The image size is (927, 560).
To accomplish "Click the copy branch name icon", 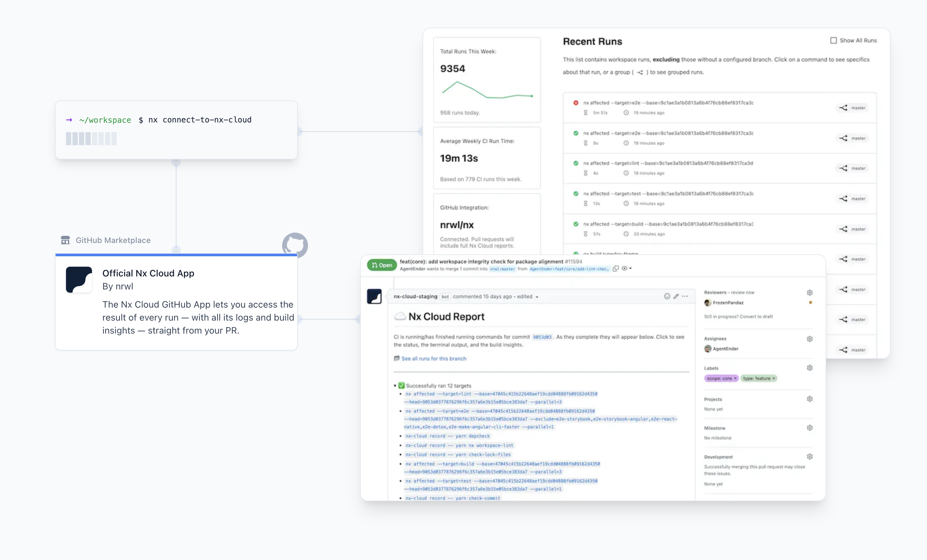I will pyautogui.click(x=616, y=269).
